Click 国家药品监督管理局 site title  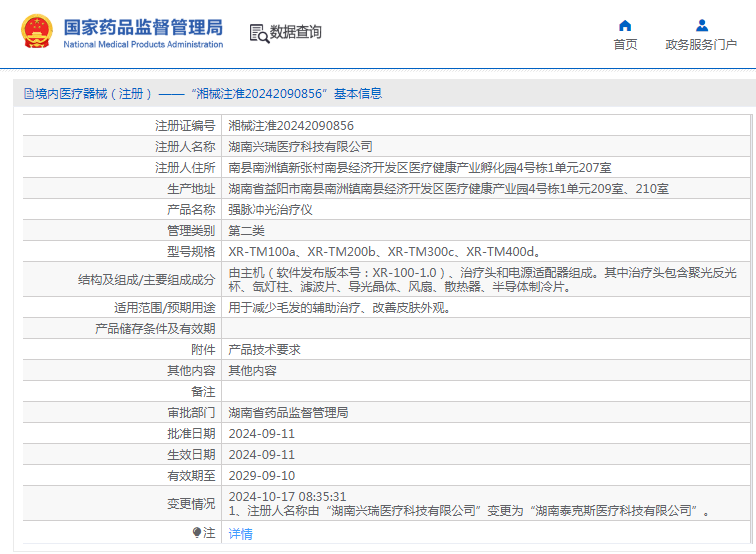(143, 27)
